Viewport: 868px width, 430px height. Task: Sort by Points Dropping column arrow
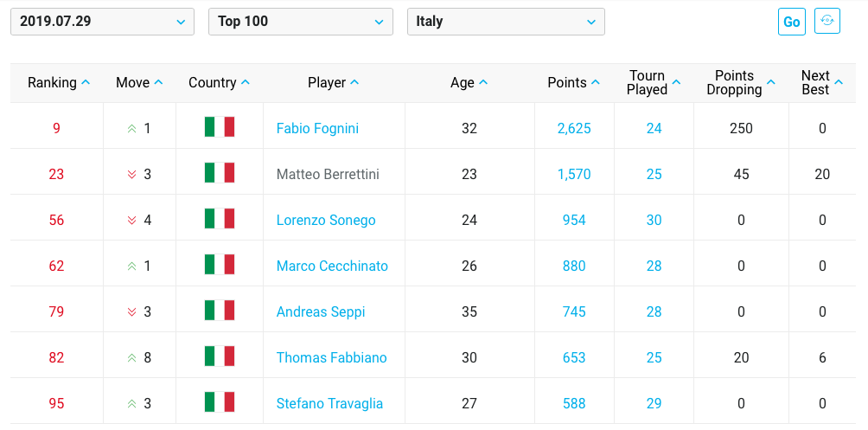tap(770, 82)
